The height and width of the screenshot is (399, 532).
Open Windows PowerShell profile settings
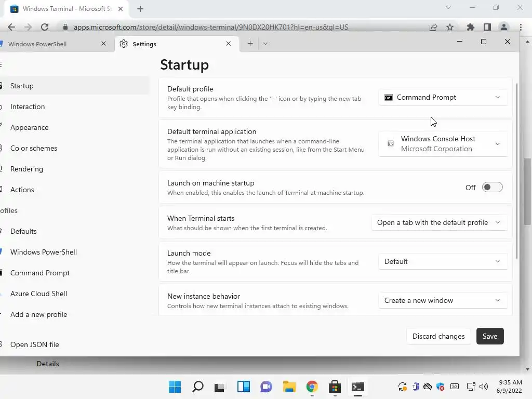tap(74, 252)
